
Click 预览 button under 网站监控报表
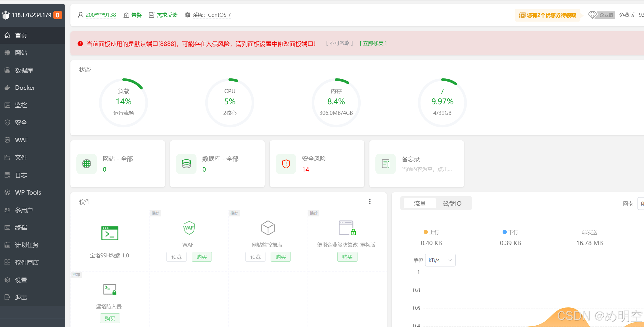[x=255, y=257]
